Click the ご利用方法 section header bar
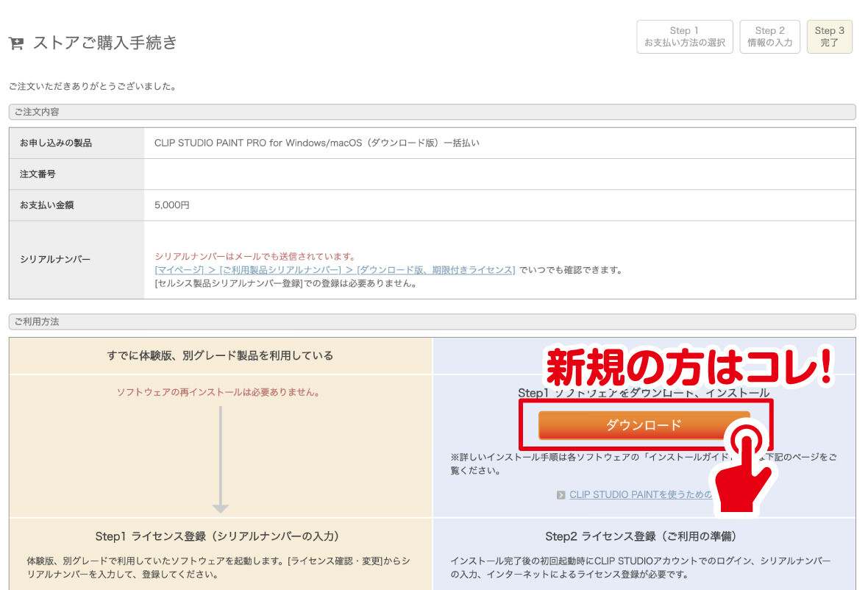The image size is (868, 590). (x=432, y=322)
